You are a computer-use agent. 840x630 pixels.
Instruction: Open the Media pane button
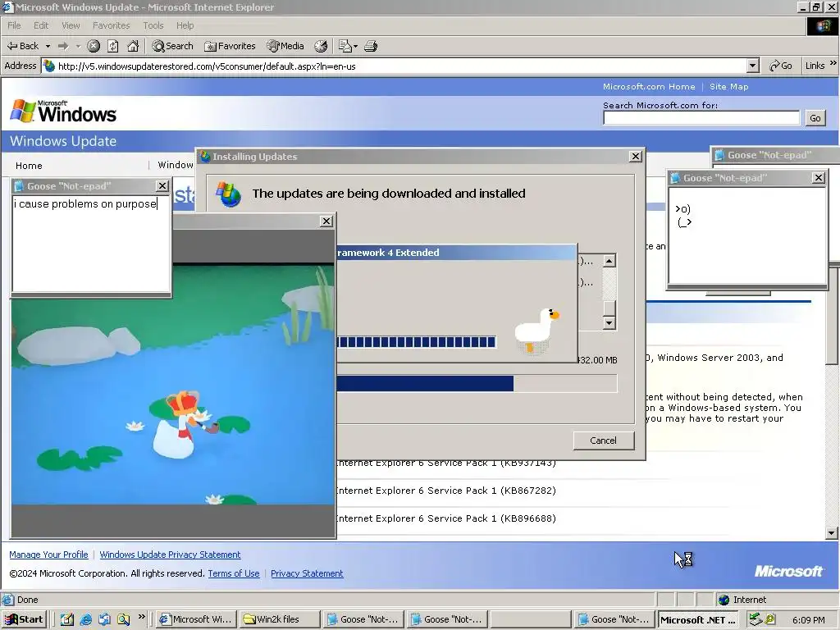click(285, 46)
